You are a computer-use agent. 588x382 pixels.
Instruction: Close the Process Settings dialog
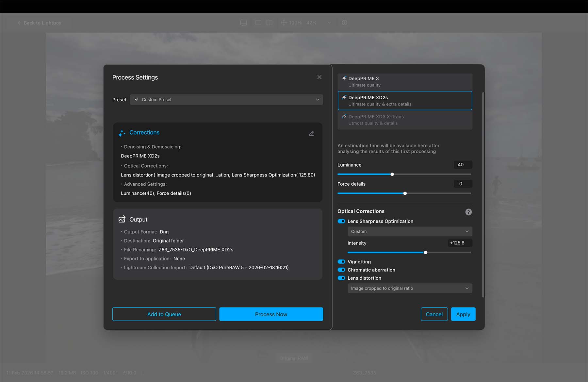tap(319, 77)
